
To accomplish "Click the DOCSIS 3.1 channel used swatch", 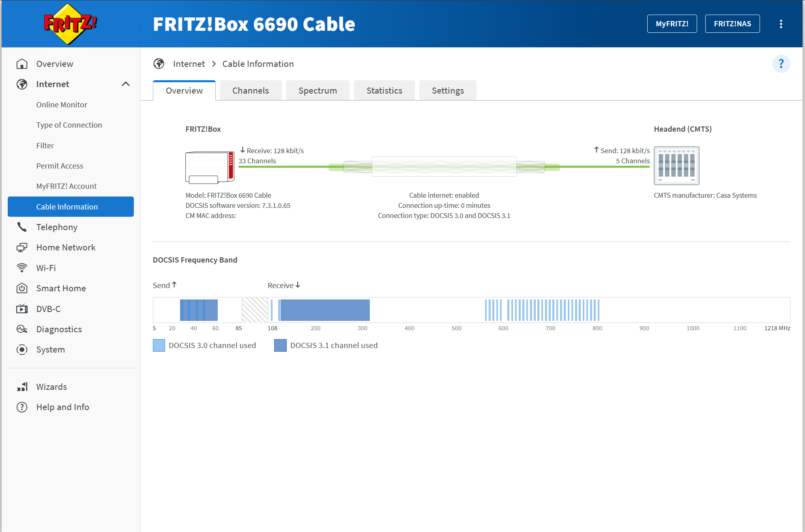I will [x=280, y=346].
